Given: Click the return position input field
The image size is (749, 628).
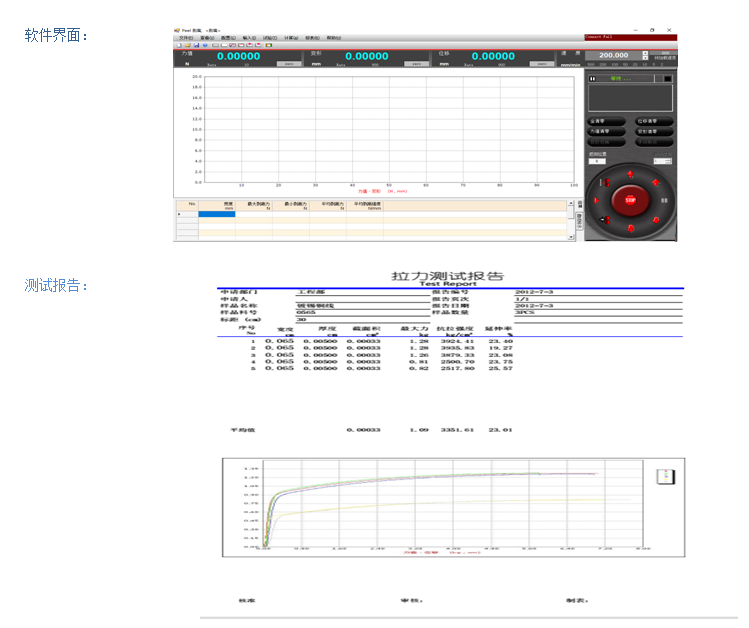Looking at the screenshot, I should [x=597, y=161].
